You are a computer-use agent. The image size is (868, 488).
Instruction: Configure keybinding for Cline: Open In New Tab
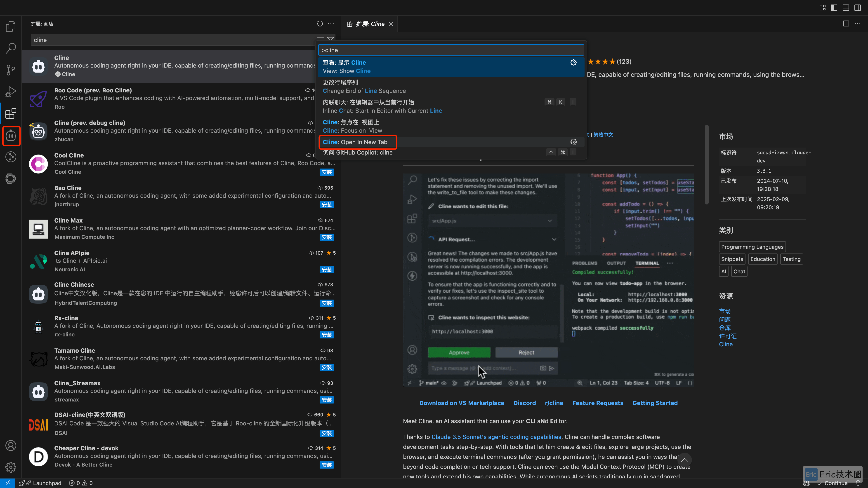[x=573, y=142]
